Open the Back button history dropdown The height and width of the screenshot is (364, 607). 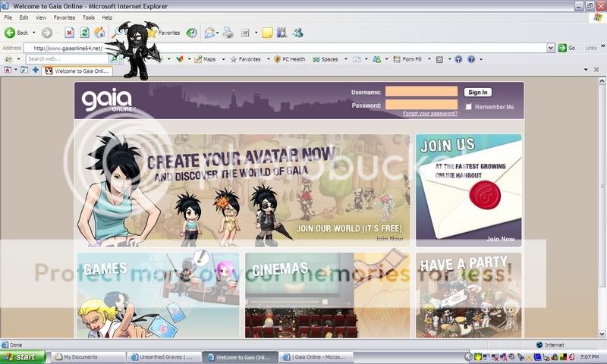click(33, 33)
